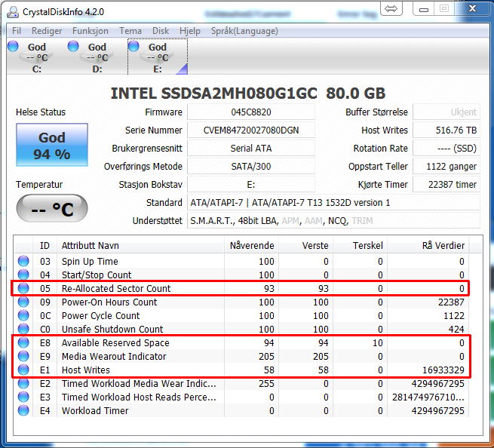
Task: Open the Fil menu
Action: pos(17,31)
